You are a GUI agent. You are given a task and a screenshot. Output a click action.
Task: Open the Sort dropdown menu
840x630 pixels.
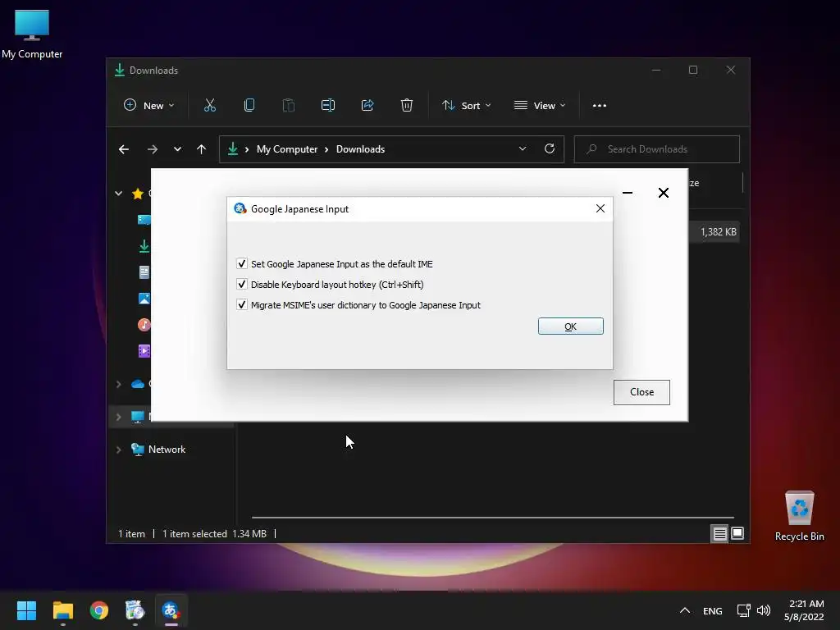point(466,106)
